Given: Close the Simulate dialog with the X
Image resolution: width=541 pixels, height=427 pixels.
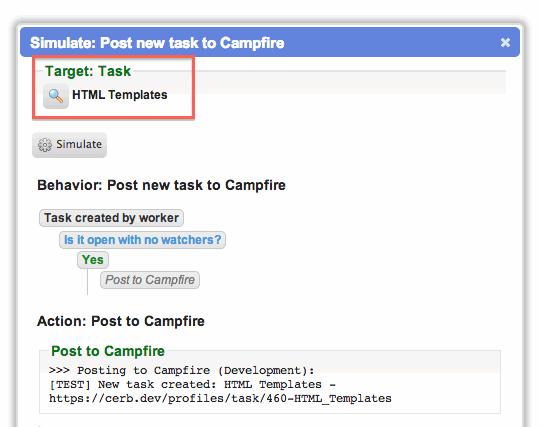Looking at the screenshot, I should click(505, 42).
